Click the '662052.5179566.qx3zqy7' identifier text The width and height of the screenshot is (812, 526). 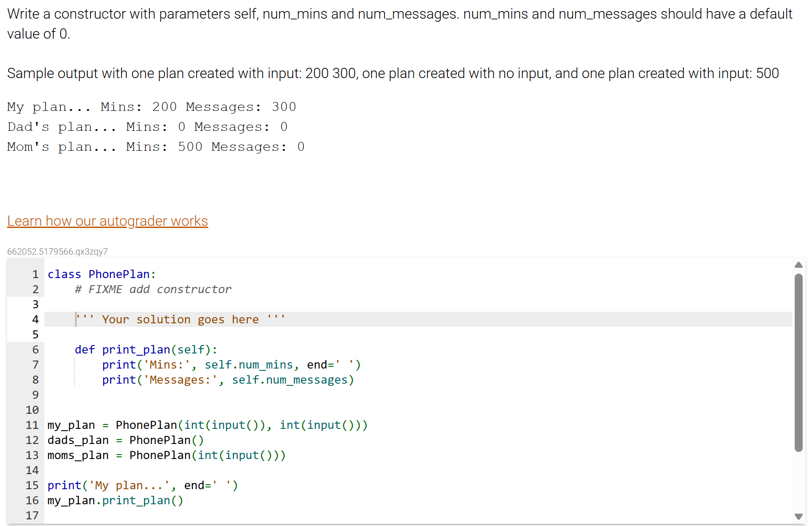pos(57,251)
